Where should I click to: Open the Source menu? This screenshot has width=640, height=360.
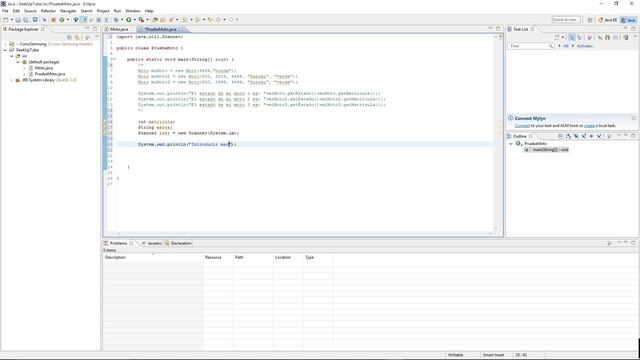point(30,11)
